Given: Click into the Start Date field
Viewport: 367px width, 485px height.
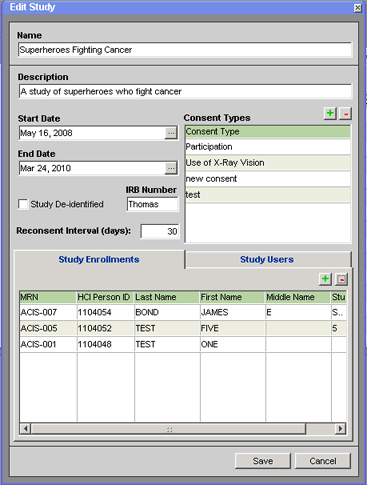Looking at the screenshot, I should point(92,133).
